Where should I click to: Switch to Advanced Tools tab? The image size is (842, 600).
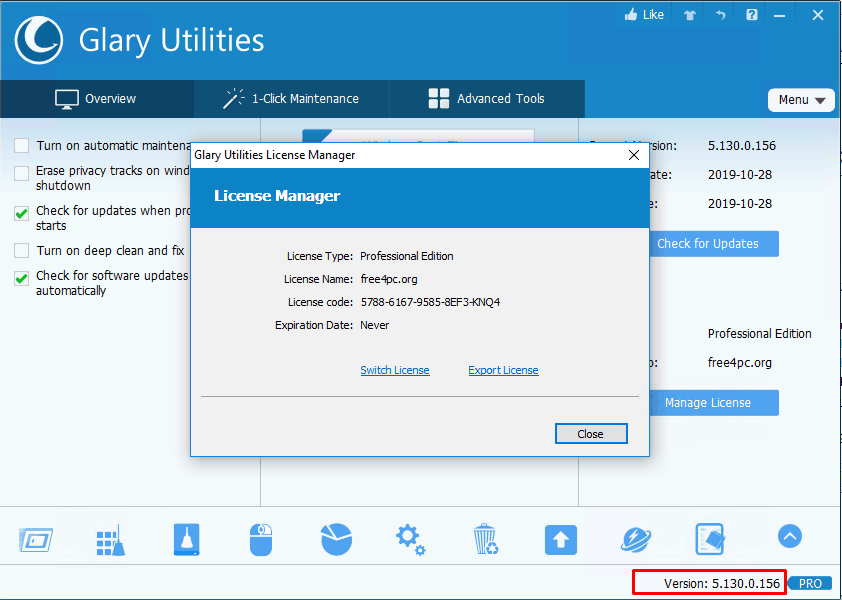(487, 99)
